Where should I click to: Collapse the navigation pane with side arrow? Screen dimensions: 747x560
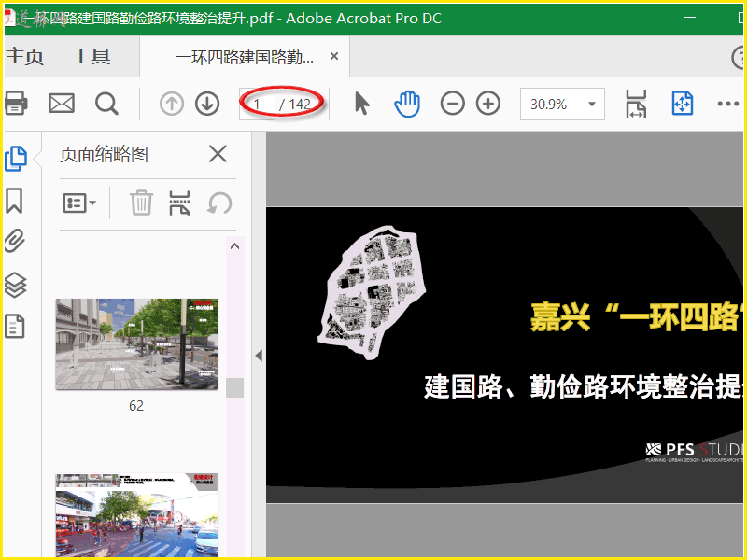click(259, 356)
